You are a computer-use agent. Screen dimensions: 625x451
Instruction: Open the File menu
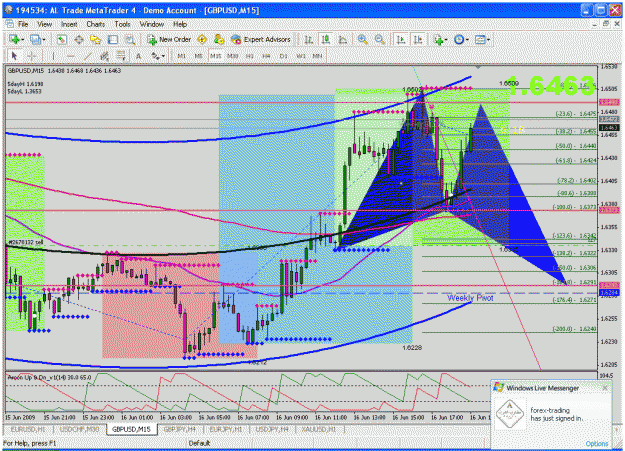[x=23, y=24]
